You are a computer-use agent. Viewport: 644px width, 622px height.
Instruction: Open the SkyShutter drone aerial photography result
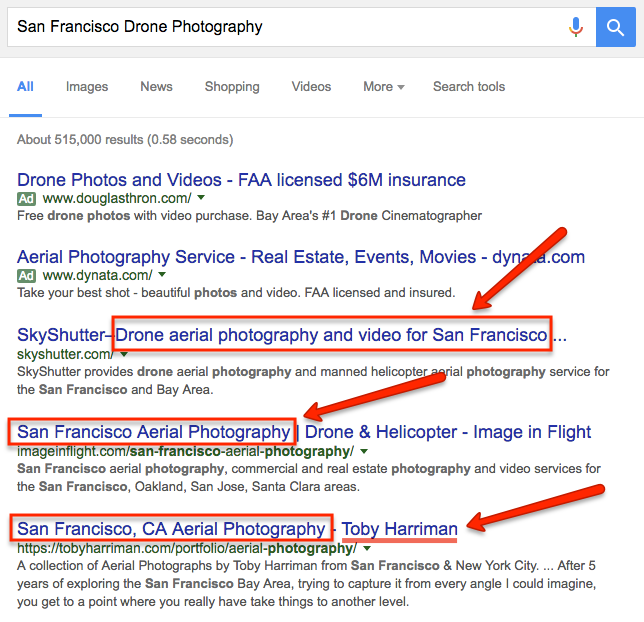292,335
